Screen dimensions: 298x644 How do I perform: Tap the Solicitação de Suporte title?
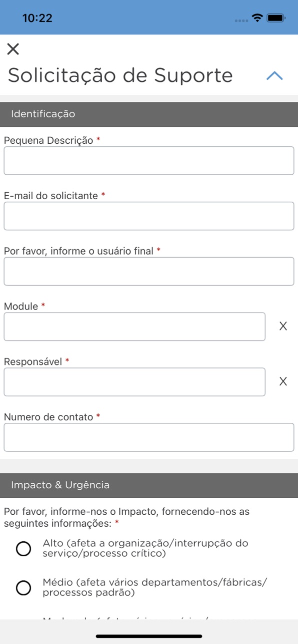coord(120,75)
